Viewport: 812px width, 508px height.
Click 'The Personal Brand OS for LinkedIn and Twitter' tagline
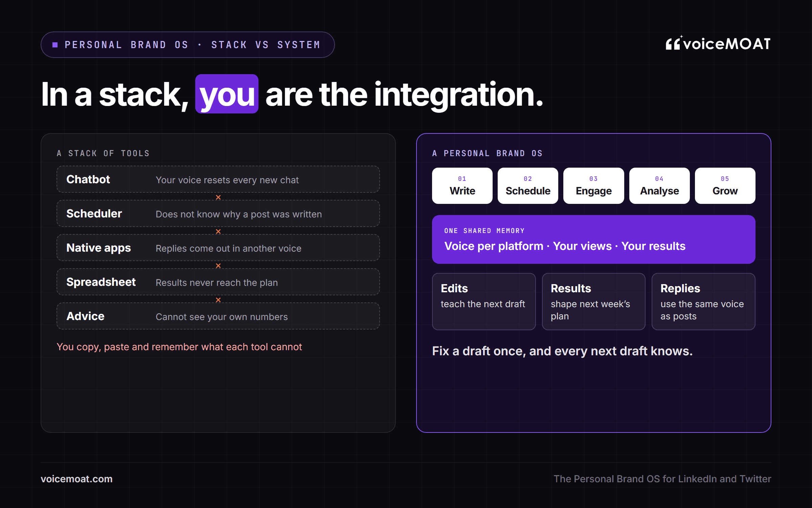tap(662, 479)
